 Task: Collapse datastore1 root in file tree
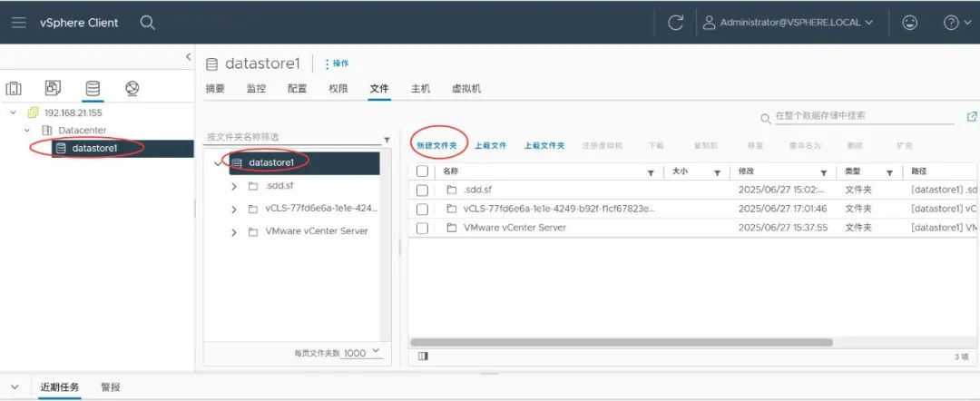pyautogui.click(x=218, y=163)
